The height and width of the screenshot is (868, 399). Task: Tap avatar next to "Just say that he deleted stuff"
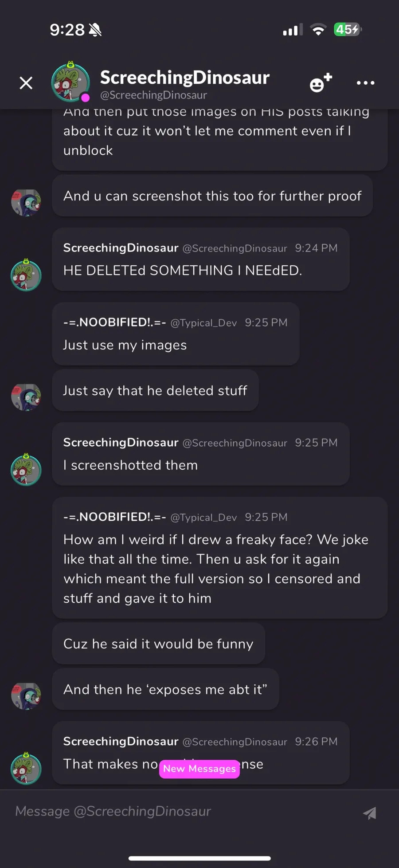point(26,397)
